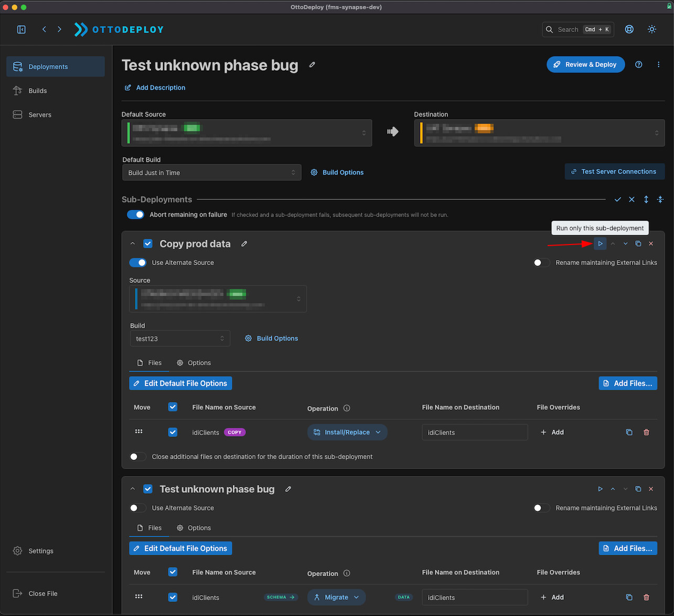Duplicate the Copy prod data sub-deployment
Screen dimensions: 674x616
(638, 243)
